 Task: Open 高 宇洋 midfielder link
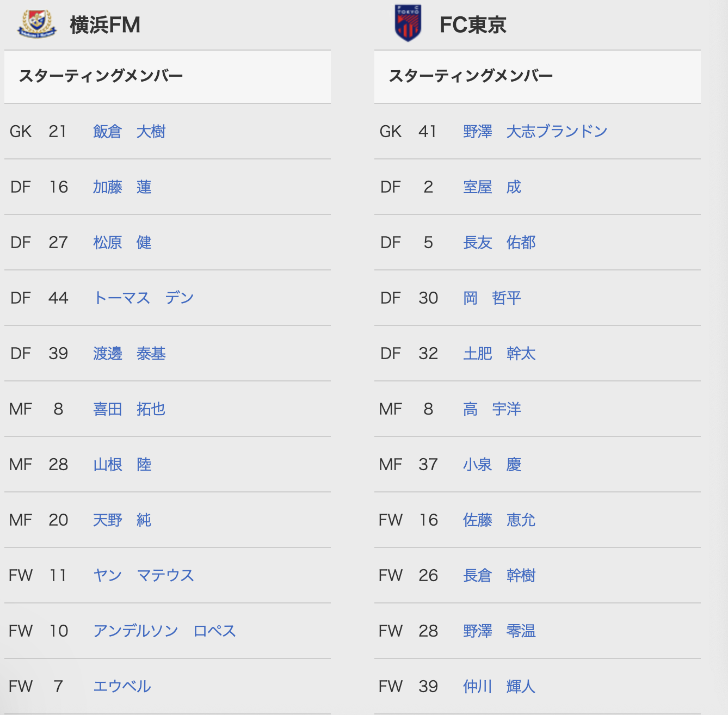[492, 409]
